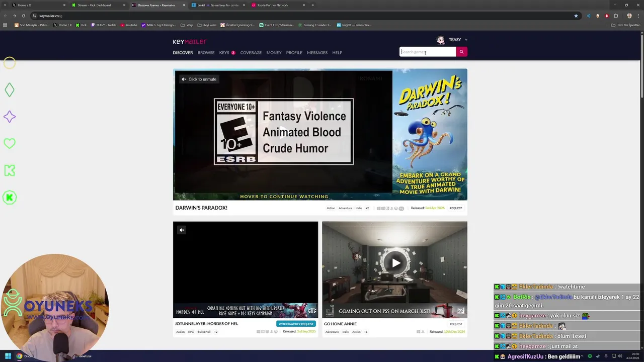Select Adventure tag on Darwin's Paradox
Image resolution: width=644 pixels, height=362 pixels.
345,208
